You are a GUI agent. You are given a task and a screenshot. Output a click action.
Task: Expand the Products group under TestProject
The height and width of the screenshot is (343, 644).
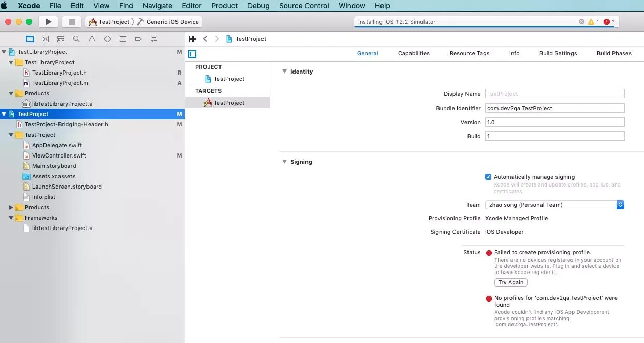point(11,207)
